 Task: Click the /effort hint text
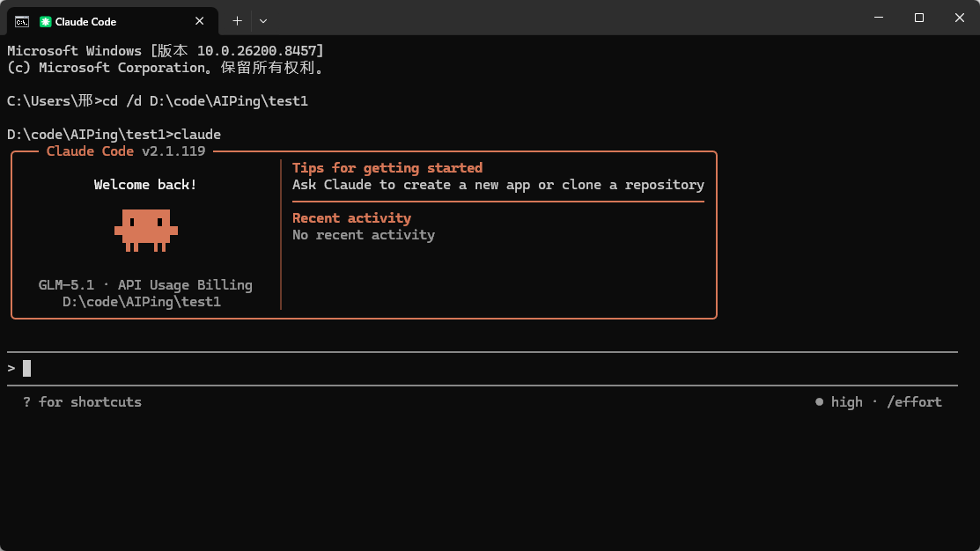914,401
